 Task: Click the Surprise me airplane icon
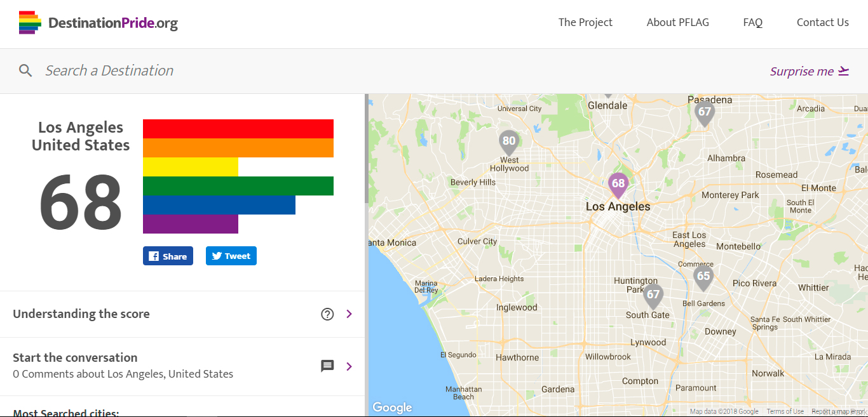pos(843,71)
